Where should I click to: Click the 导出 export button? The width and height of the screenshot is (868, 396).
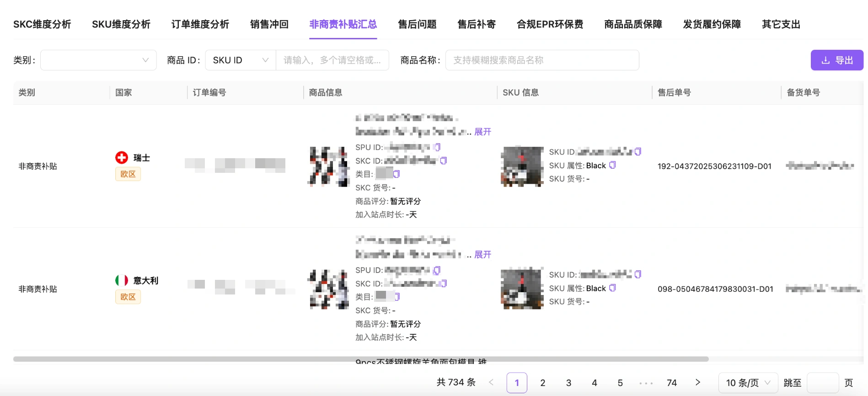point(837,60)
